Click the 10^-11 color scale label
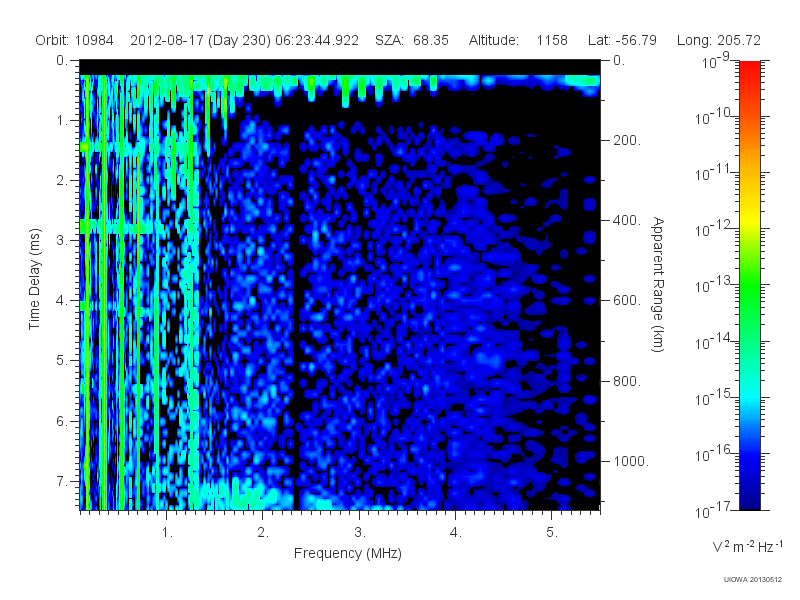Viewport: 800px width, 600px height. [714, 174]
